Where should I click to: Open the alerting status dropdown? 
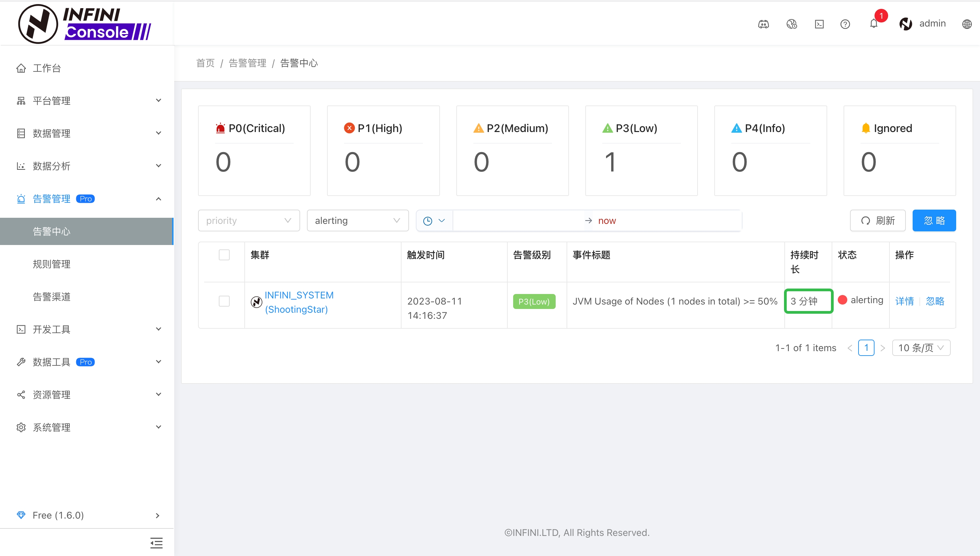[357, 220]
